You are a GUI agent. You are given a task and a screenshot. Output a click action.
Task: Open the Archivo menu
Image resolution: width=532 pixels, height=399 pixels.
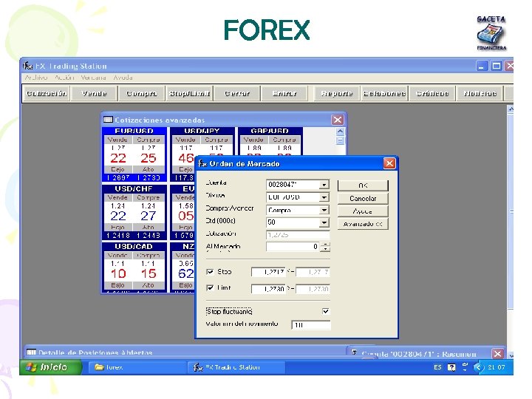pos(36,78)
